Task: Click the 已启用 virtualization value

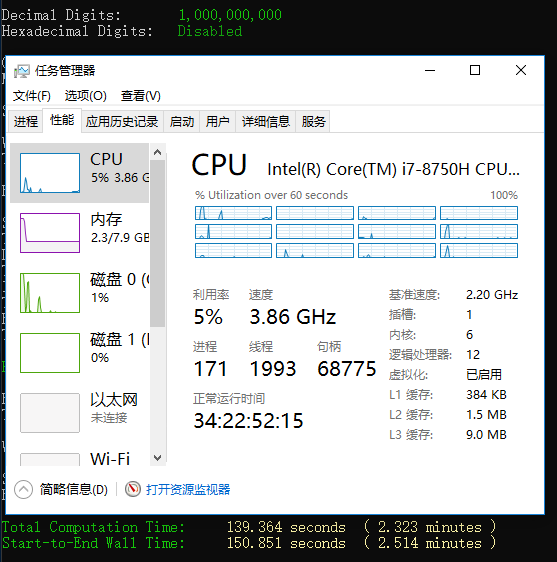Action: click(x=484, y=375)
